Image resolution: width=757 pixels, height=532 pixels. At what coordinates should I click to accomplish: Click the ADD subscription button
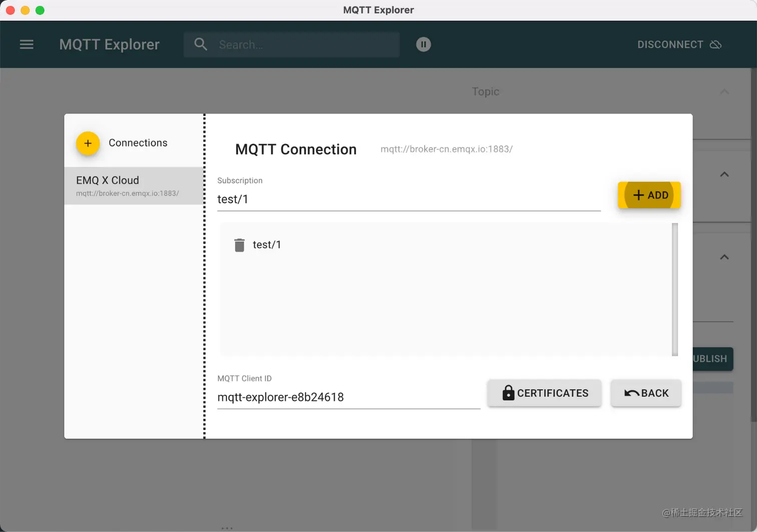(649, 195)
